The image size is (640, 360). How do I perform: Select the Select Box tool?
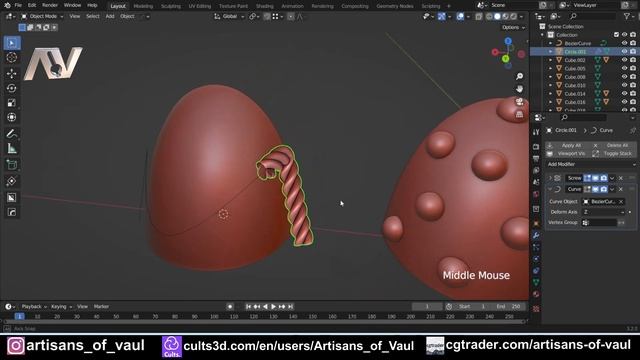point(12,43)
